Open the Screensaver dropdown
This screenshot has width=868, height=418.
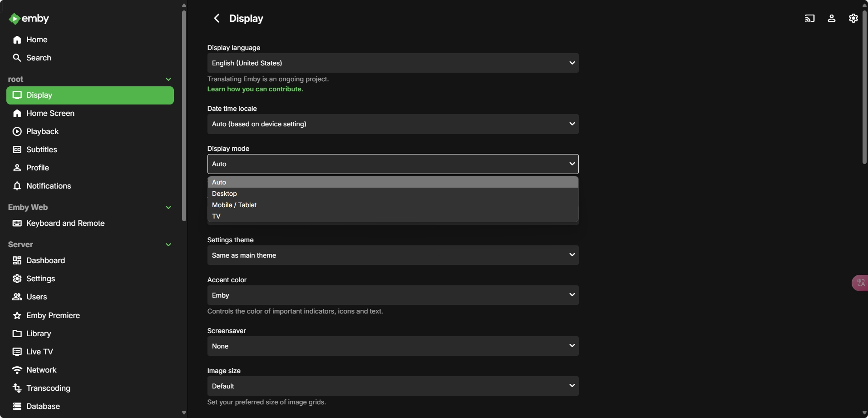pyautogui.click(x=393, y=346)
